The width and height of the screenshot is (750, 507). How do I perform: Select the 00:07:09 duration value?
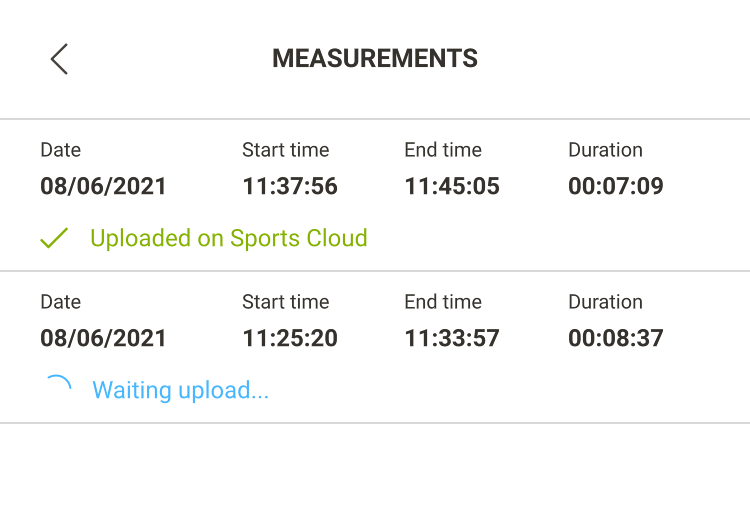616,186
